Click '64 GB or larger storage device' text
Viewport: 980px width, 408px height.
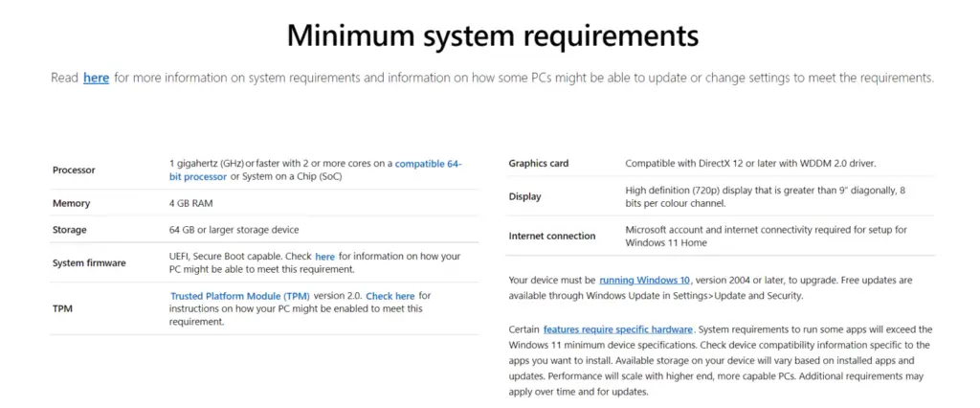pos(234,230)
